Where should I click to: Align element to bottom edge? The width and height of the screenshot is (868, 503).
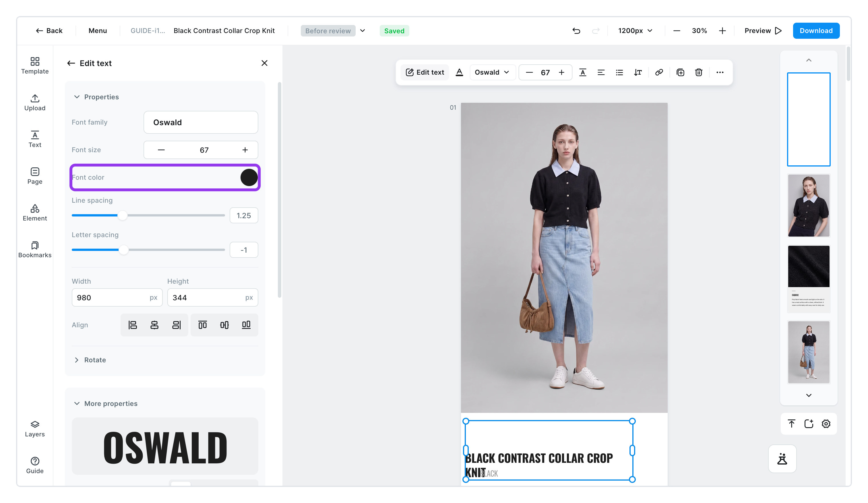click(x=246, y=325)
